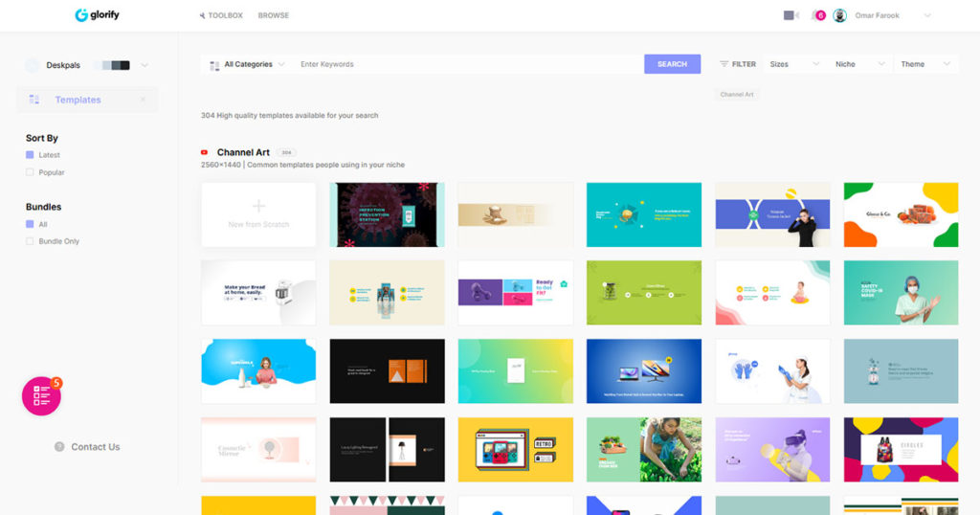Click the Glorify logo
The height and width of the screenshot is (515, 980).
[97, 15]
